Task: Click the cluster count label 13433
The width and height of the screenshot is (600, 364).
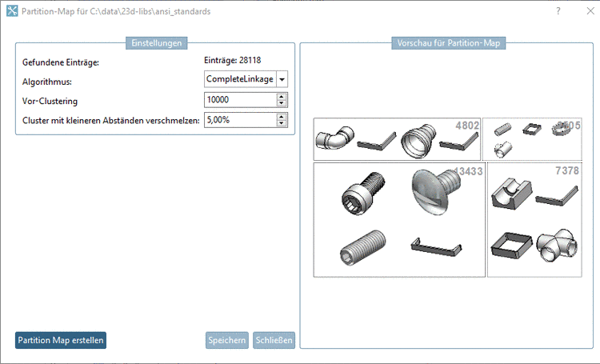Action: (x=468, y=171)
